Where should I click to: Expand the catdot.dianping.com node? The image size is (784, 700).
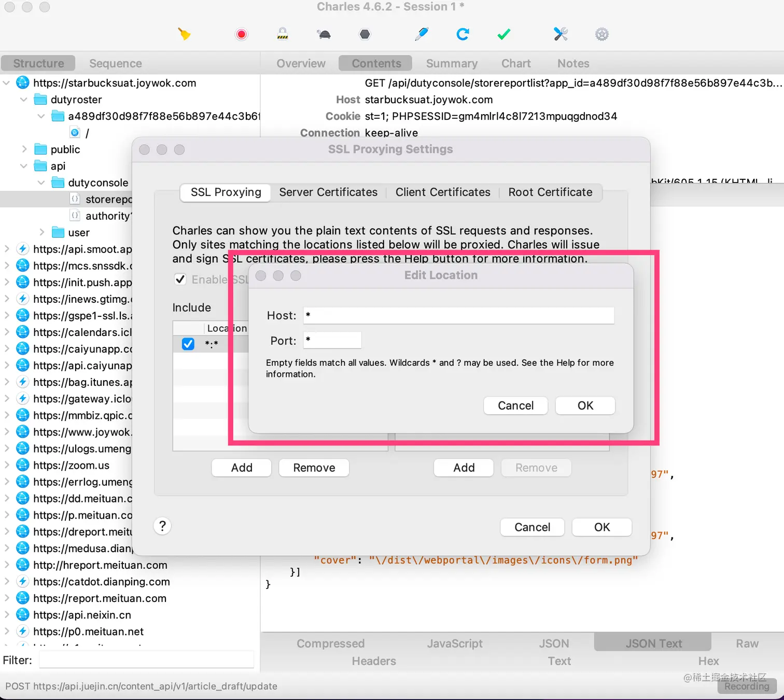coord(6,582)
